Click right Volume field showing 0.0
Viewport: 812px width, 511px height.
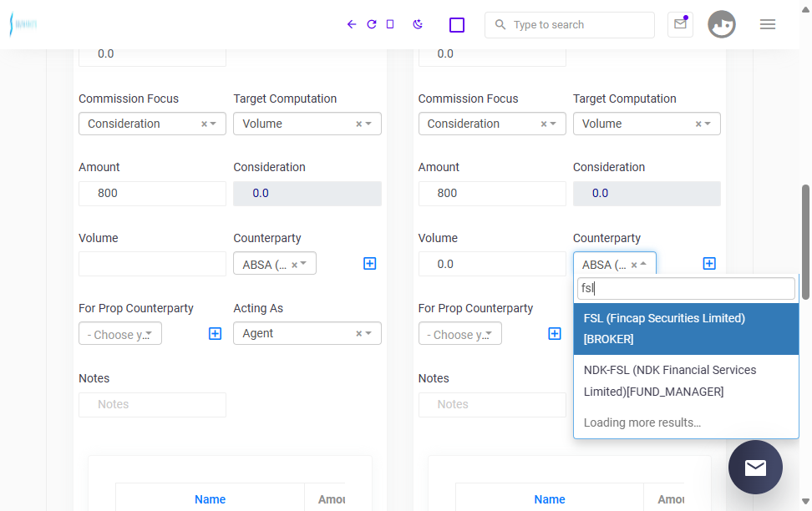(492, 264)
